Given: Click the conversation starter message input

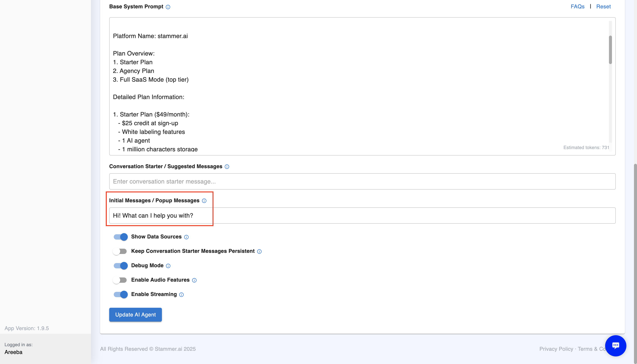Looking at the screenshot, I should pyautogui.click(x=362, y=181).
